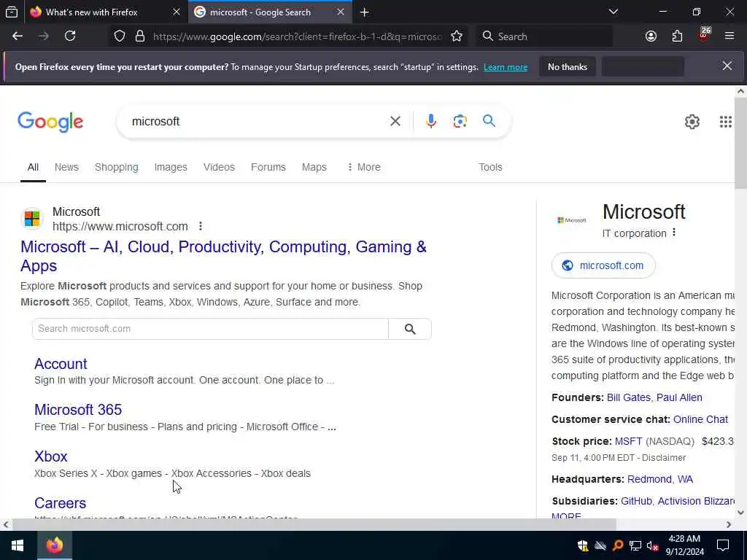This screenshot has height=560, width=747.
Task: Focus the Google search query box
Action: tap(258, 122)
